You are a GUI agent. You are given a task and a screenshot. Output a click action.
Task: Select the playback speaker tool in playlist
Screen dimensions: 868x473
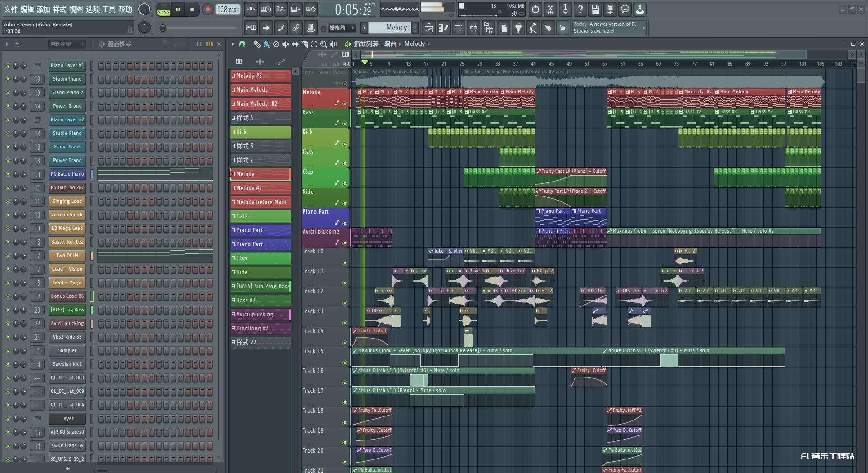coord(333,44)
